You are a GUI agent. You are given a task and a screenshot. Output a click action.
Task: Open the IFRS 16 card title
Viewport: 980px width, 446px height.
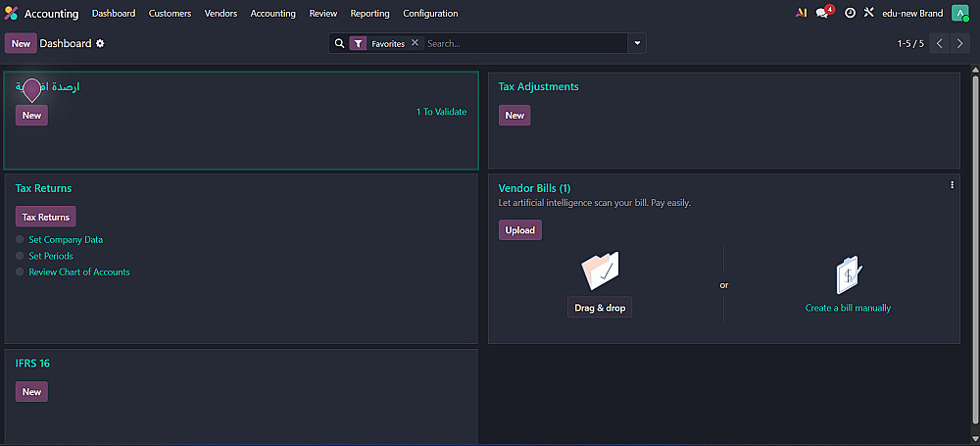32,364
